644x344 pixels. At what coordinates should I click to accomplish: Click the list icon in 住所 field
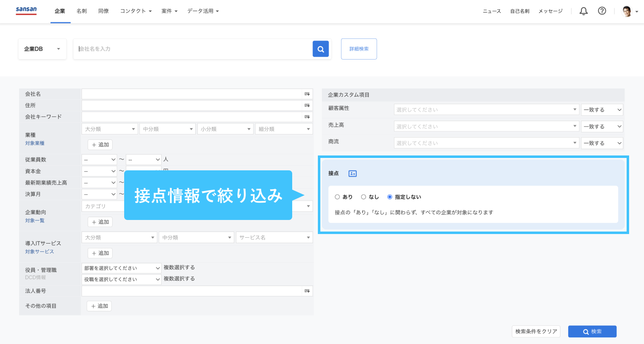(307, 105)
